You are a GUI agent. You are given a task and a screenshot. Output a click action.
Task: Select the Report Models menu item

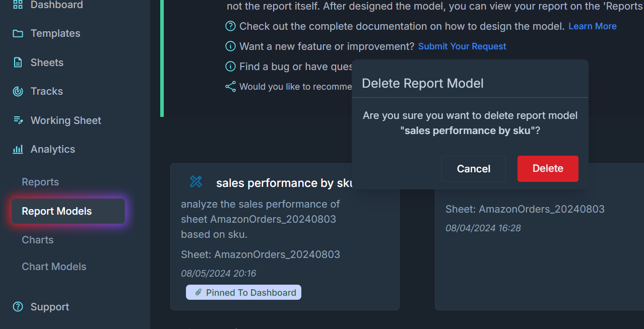coord(68,211)
